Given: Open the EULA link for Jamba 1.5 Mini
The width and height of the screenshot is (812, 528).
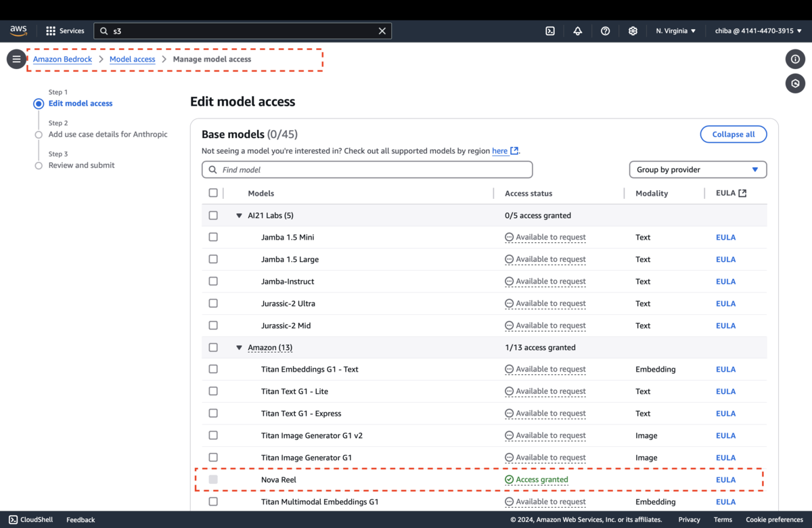Looking at the screenshot, I should coord(726,238).
